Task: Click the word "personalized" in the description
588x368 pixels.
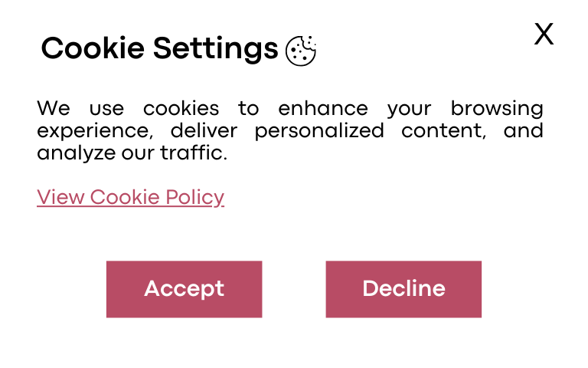Action: coord(319,131)
